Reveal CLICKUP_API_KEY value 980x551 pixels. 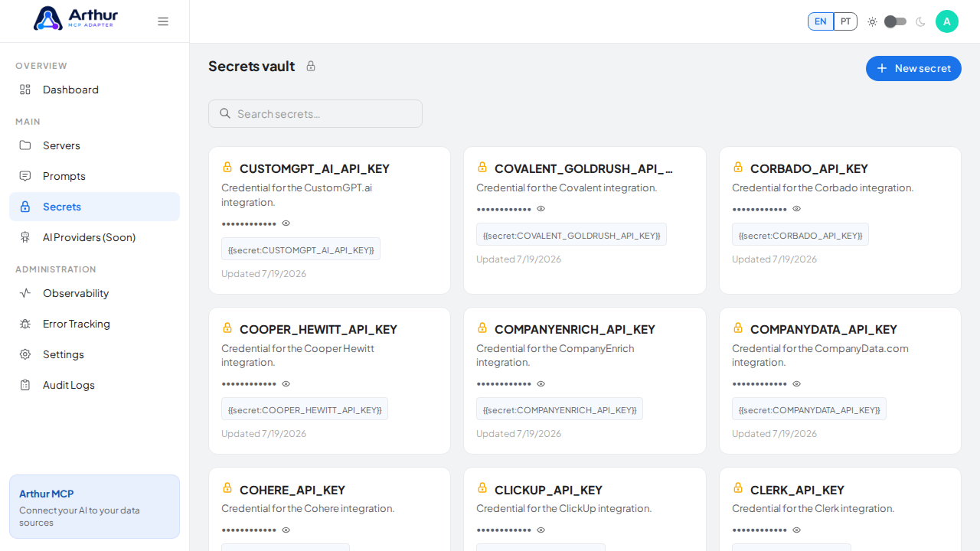541,530
